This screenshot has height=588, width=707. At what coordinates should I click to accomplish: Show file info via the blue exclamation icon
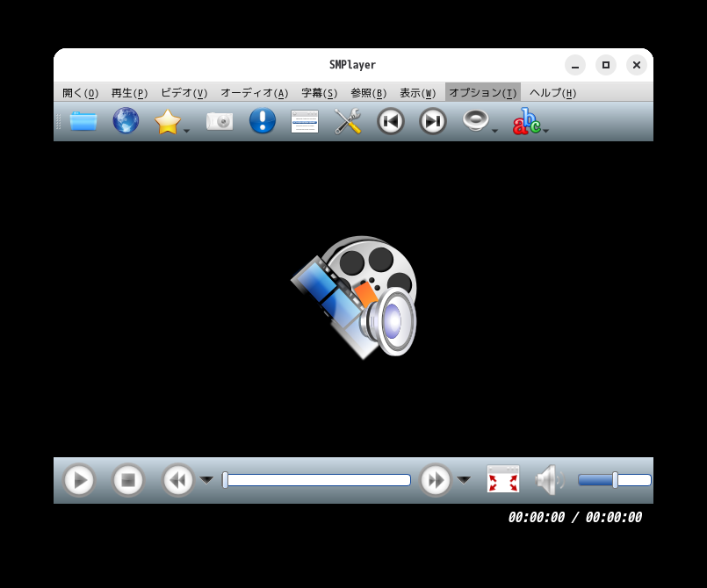(263, 121)
